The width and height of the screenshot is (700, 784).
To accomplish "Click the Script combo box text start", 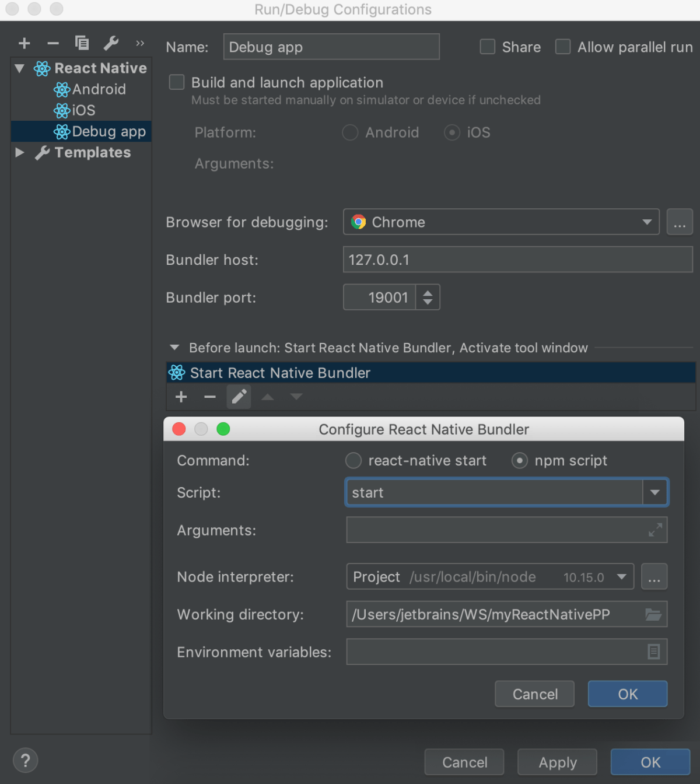I will (x=367, y=493).
